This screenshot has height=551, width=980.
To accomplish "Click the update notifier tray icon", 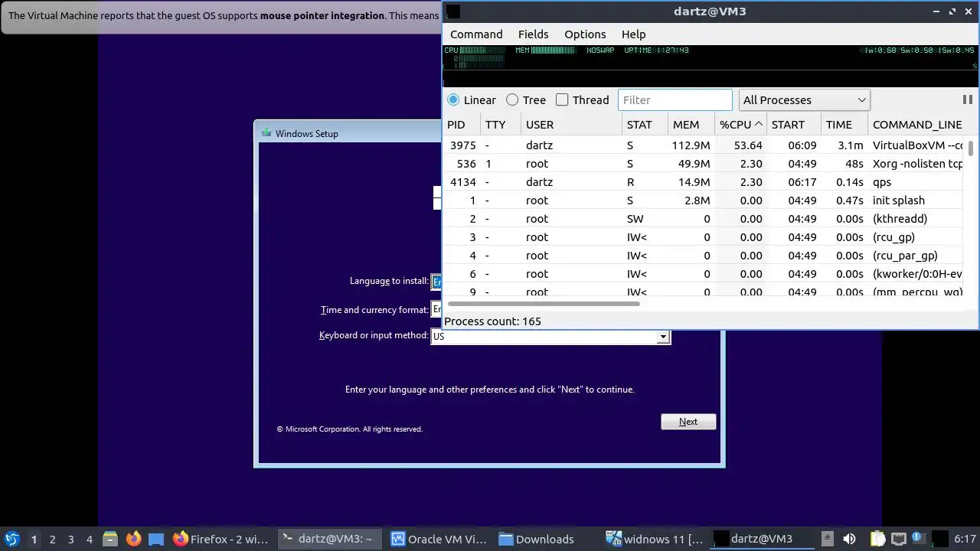I will point(917,539).
